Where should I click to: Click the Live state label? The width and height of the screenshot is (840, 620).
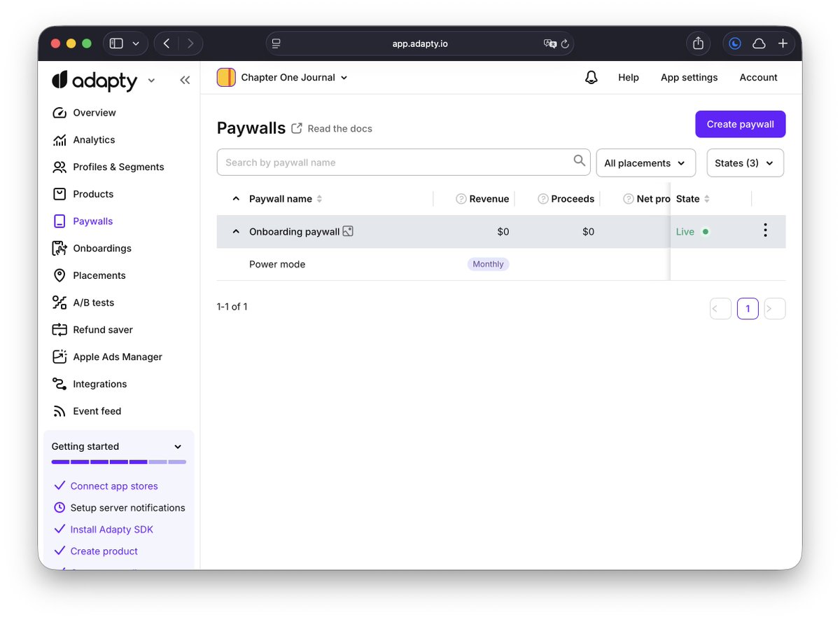pyautogui.click(x=685, y=232)
